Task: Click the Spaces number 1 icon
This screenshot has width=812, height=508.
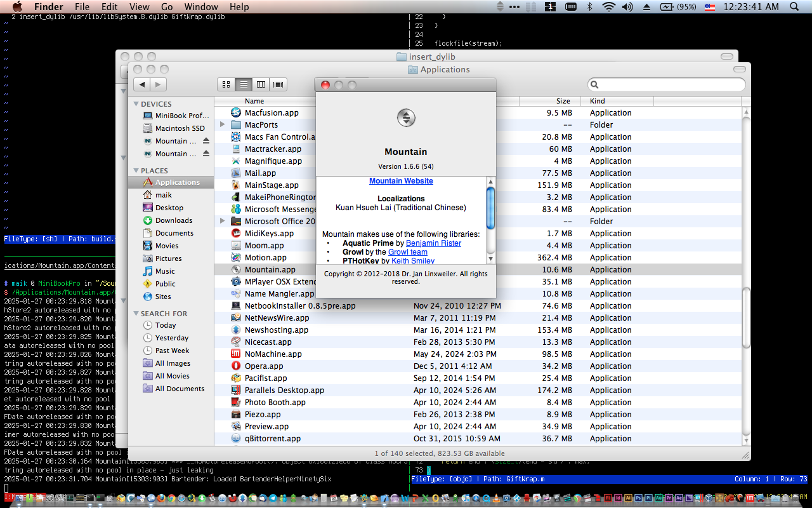Action: (x=551, y=7)
